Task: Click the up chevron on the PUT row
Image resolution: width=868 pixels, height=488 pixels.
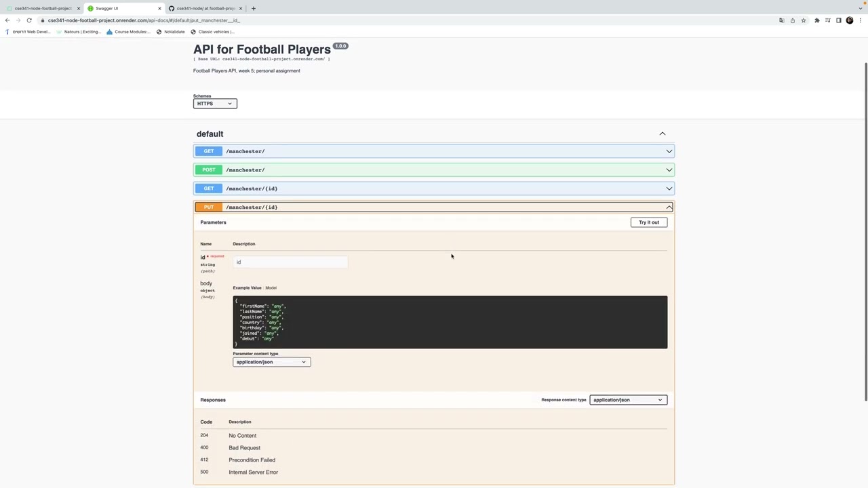Action: coord(669,207)
